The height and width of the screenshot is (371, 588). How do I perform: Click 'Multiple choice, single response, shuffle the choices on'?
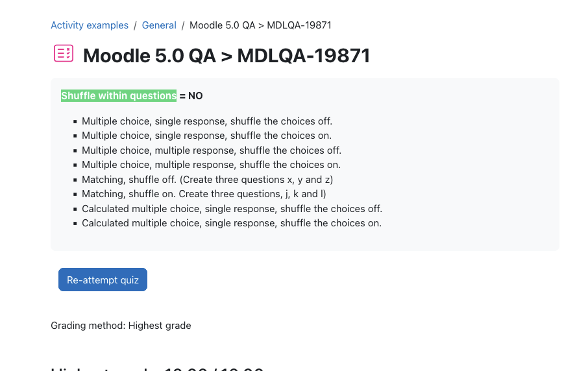[x=206, y=136]
